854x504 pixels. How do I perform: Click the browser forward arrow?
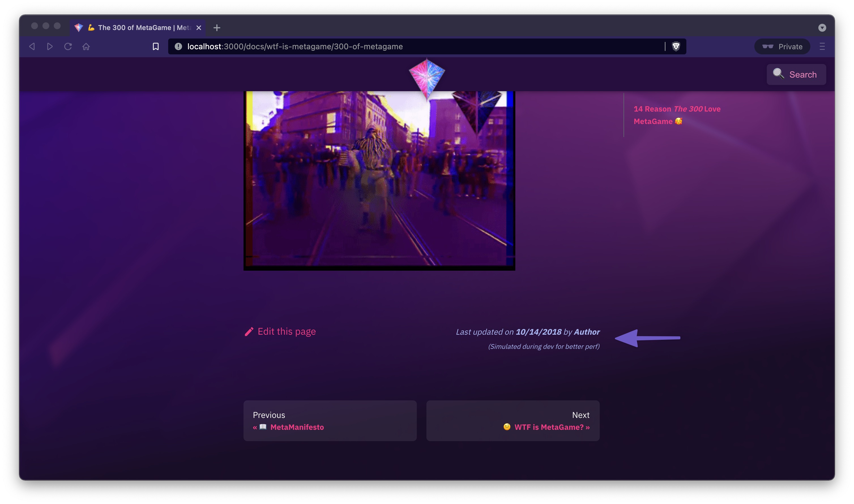point(50,46)
